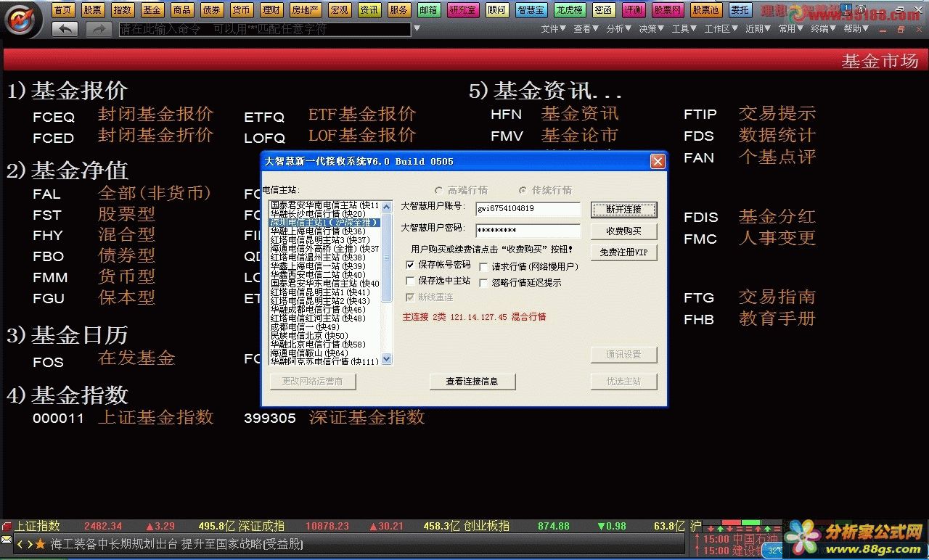This screenshot has height=560, width=929.
Task: Open the 智慧宝 toolbar button
Action: (x=531, y=9)
